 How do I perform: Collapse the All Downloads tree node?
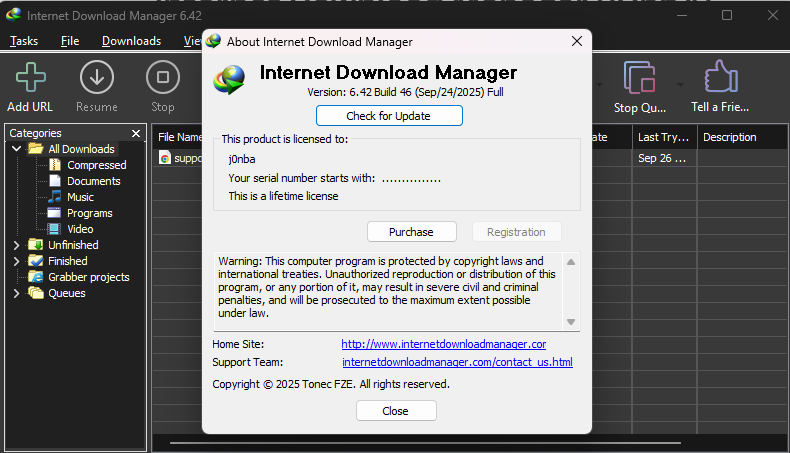click(x=17, y=149)
